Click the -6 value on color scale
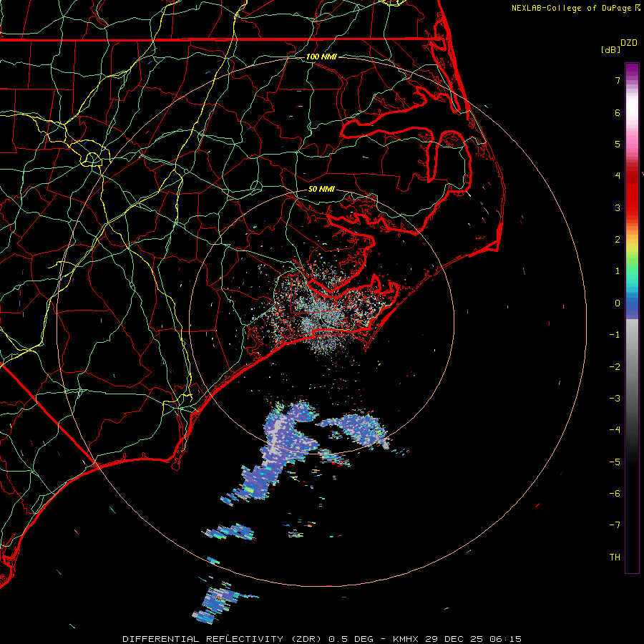644x644 pixels. 615,494
